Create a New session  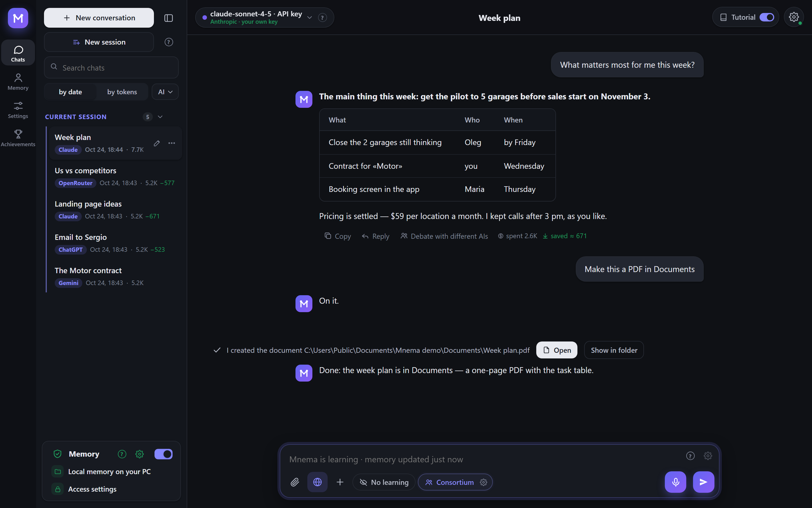click(x=99, y=42)
